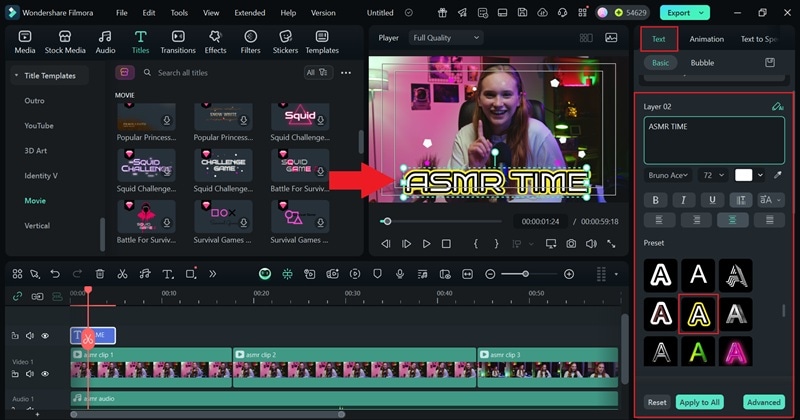Open the Audio panel
Screen dimensions: 800x420
pos(105,42)
